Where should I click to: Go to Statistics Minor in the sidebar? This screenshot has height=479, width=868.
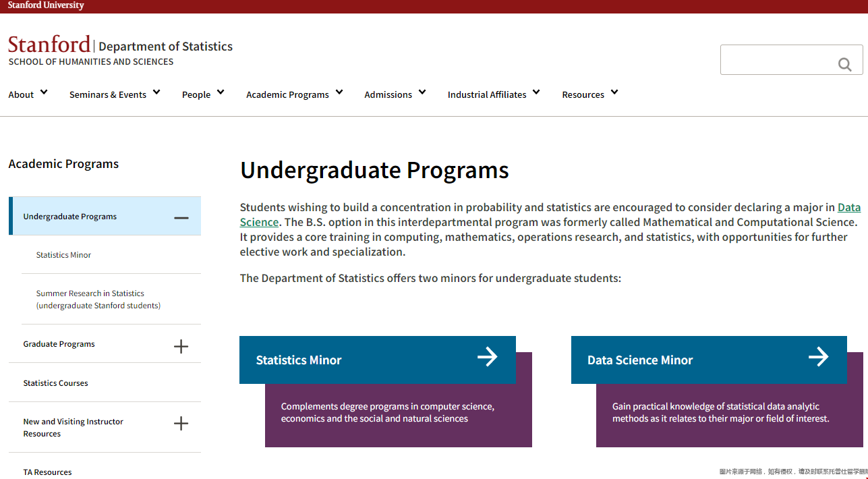pos(63,255)
